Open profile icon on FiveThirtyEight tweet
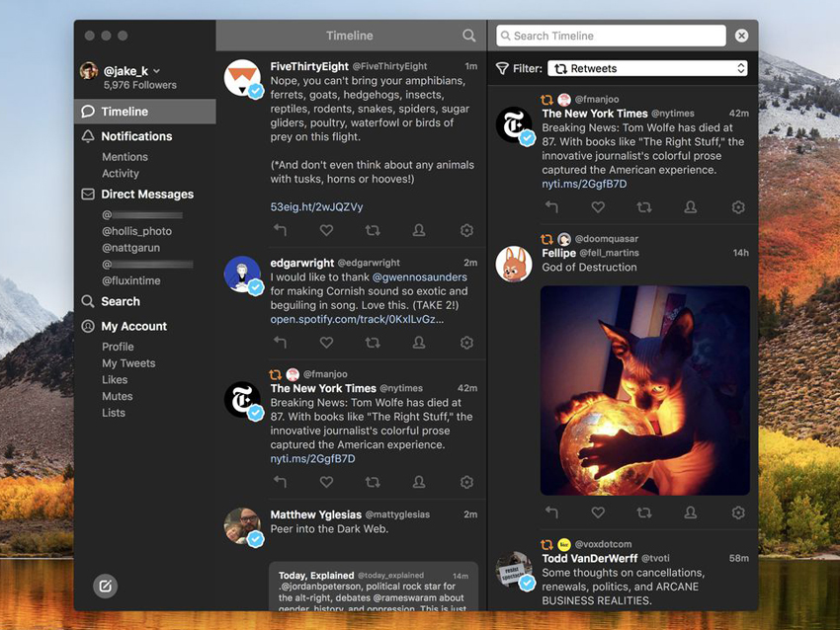The height and width of the screenshot is (630, 840). [x=419, y=230]
